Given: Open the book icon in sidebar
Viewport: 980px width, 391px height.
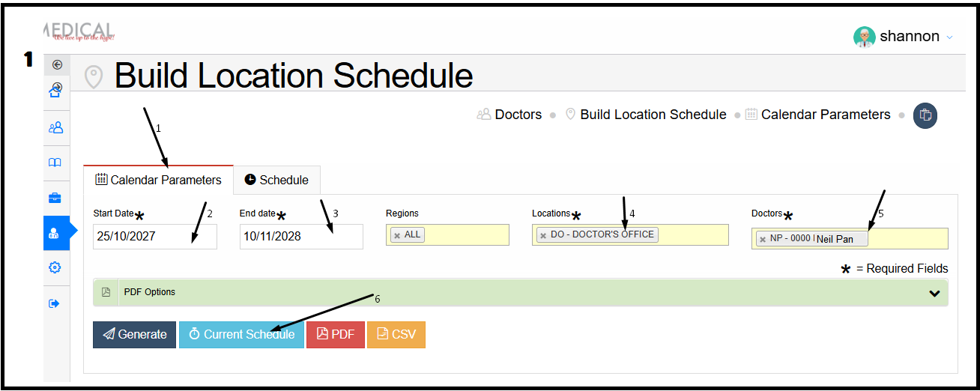Looking at the screenshot, I should [55, 163].
